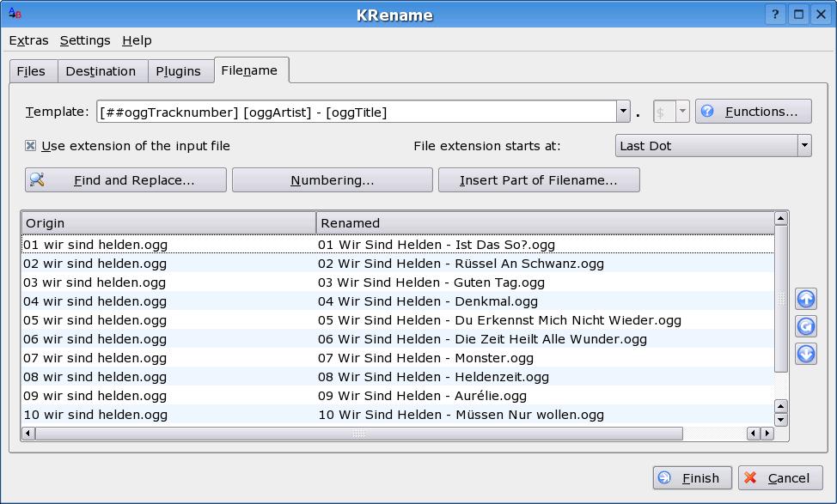Click the circular refresh icon between the arrows
The height and width of the screenshot is (504, 837).
click(805, 326)
